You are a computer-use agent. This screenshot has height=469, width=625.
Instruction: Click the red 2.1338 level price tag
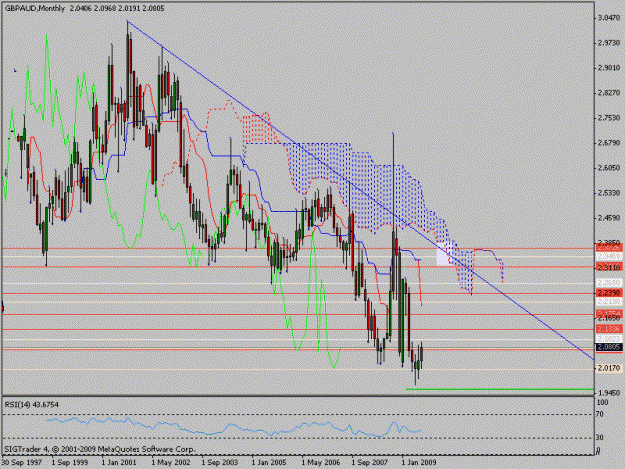coord(609,329)
